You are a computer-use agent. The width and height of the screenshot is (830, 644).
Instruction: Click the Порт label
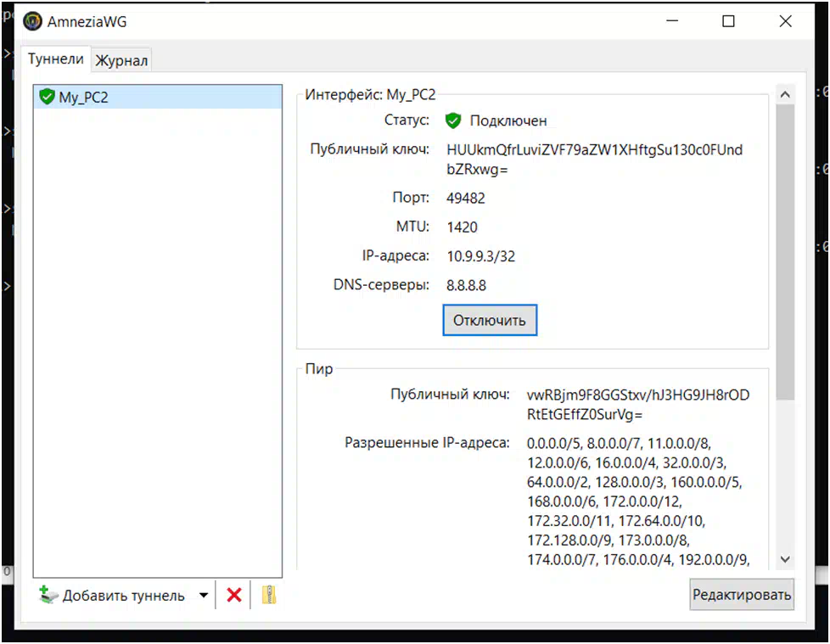click(411, 198)
